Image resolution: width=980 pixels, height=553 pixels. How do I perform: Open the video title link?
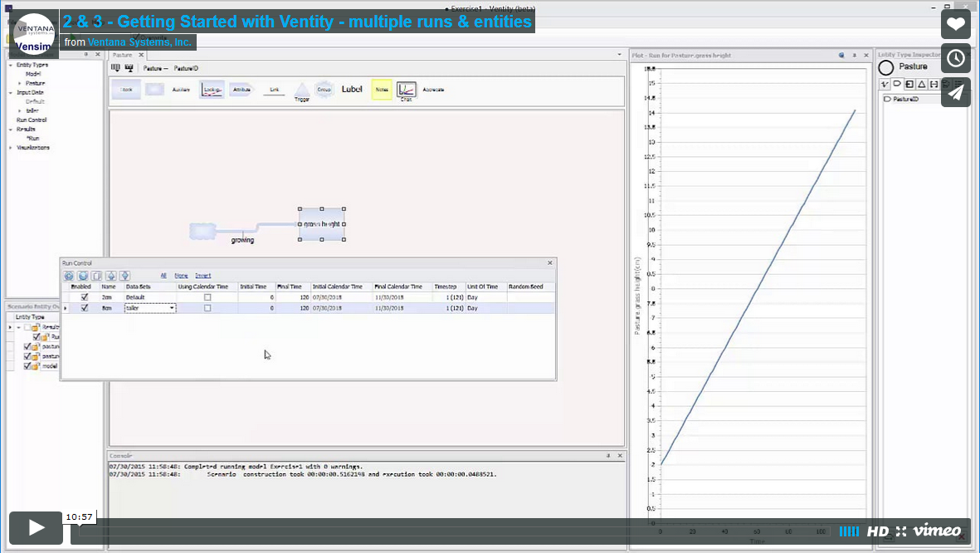tap(297, 22)
